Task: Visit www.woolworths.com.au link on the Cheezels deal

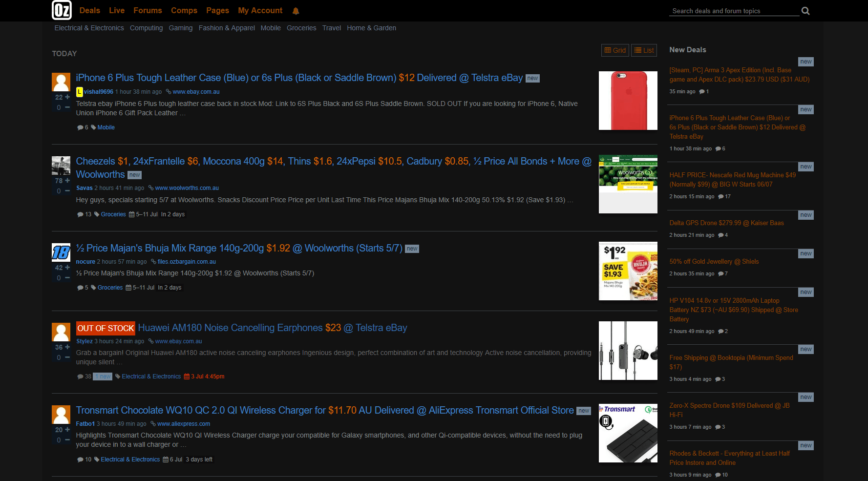Action: coord(187,188)
